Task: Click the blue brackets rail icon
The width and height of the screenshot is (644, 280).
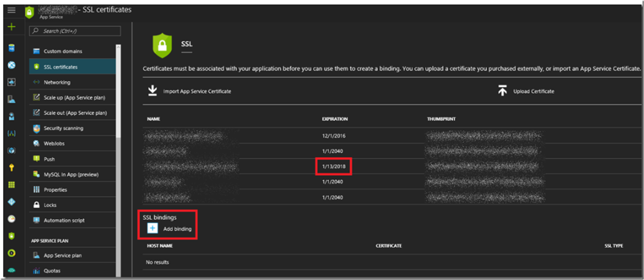Action: pos(11,134)
